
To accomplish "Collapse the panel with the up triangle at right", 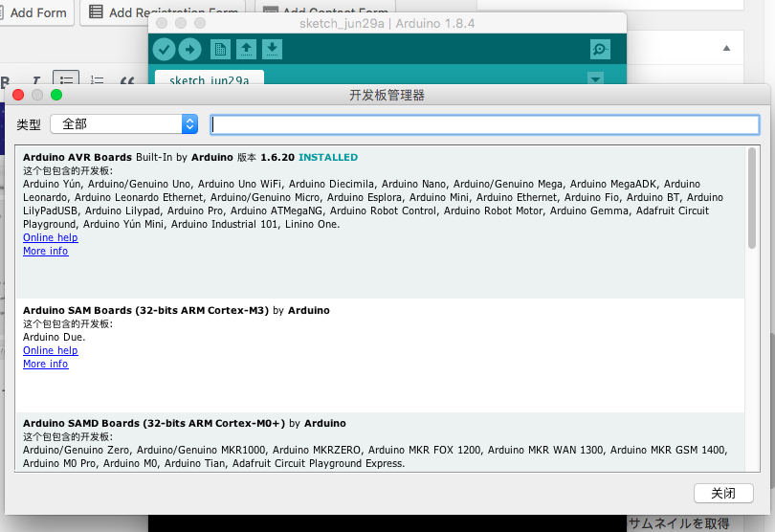I will click(726, 48).
